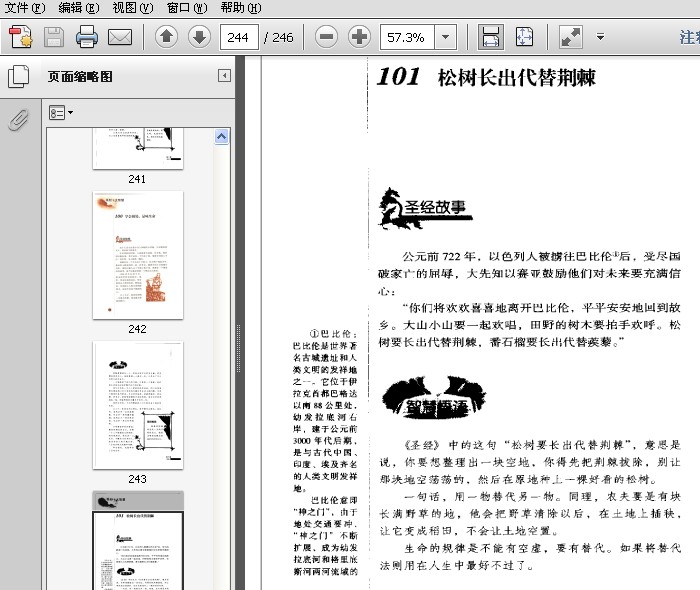Toggle read mode with the expand-arrows icon
The width and height of the screenshot is (700, 590).
click(x=571, y=38)
